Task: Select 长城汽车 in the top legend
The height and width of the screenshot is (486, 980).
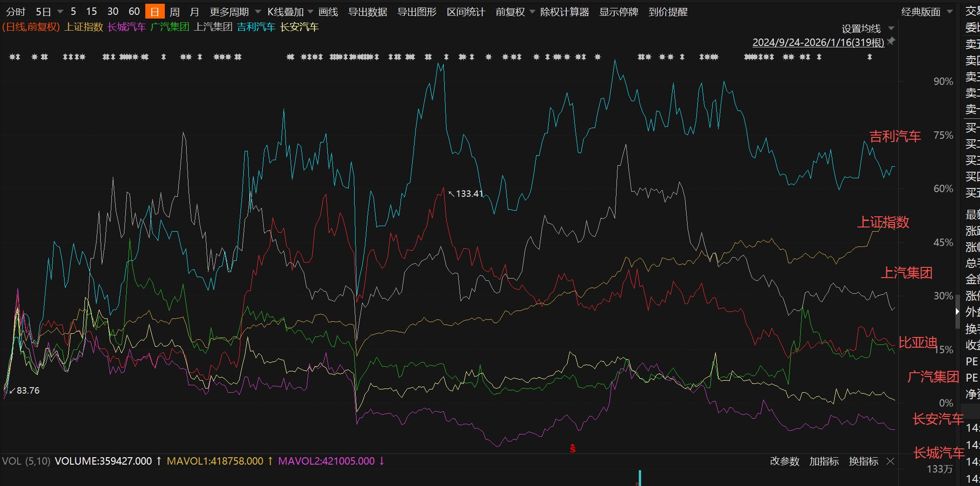Action: coord(127,27)
